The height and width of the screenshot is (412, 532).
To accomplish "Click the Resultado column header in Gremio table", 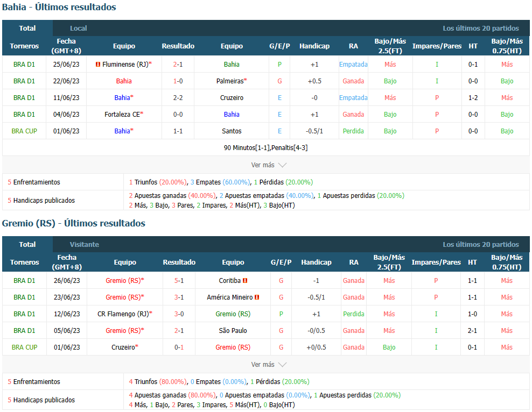I will (x=179, y=262).
